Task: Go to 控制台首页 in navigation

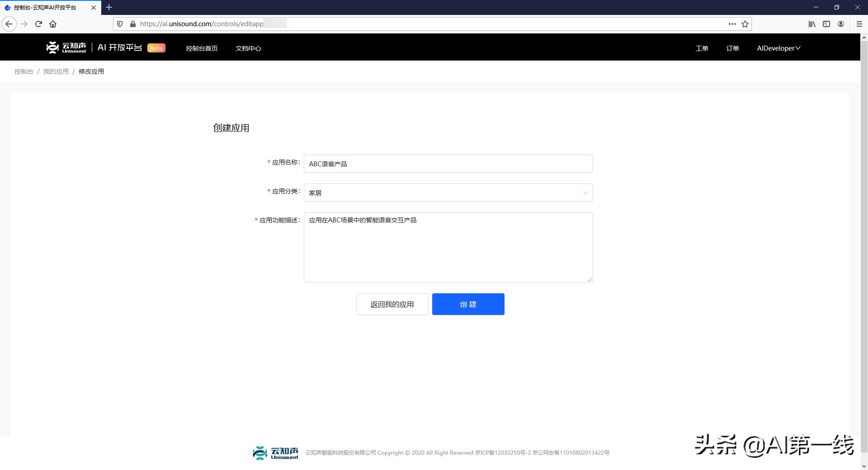Action: pyautogui.click(x=202, y=48)
